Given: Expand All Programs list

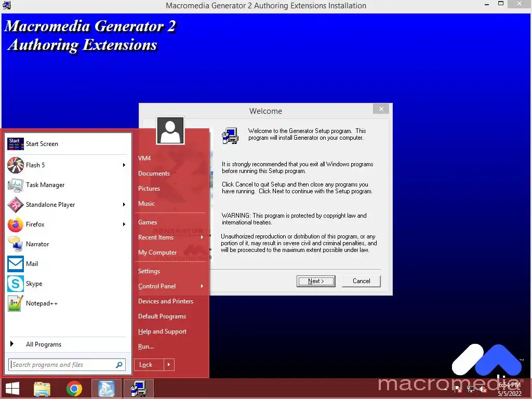Looking at the screenshot, I should (x=44, y=344).
